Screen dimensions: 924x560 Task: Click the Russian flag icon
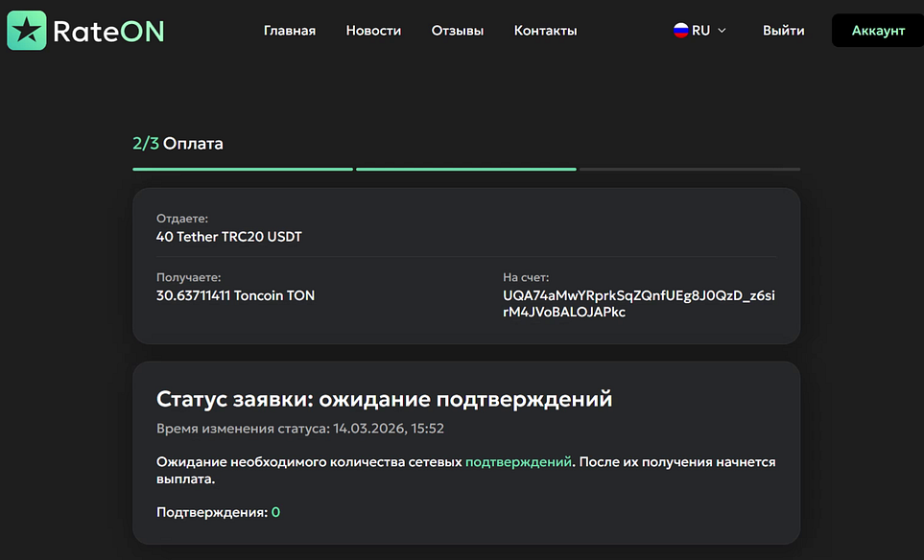coord(680,31)
